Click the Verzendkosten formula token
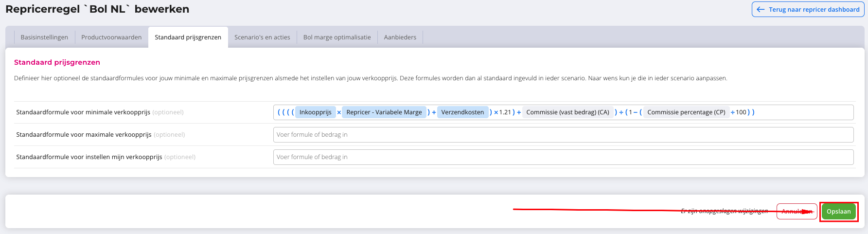 click(462, 112)
